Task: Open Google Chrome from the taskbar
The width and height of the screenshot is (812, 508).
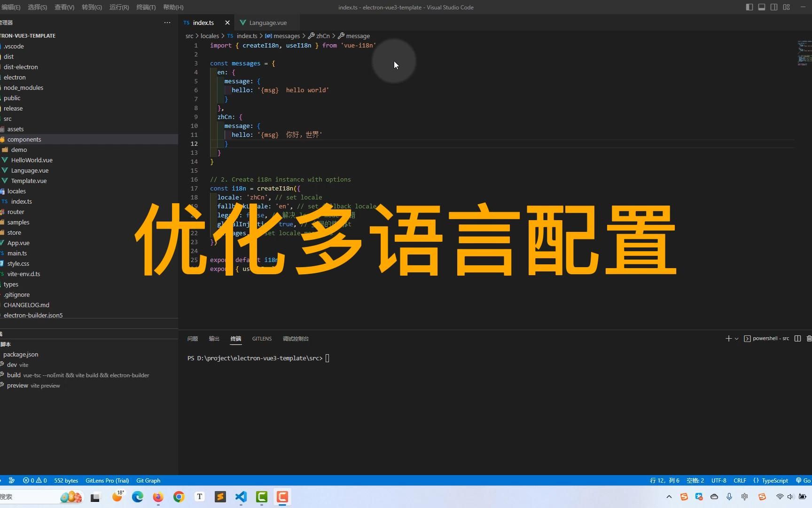Action: click(x=179, y=497)
